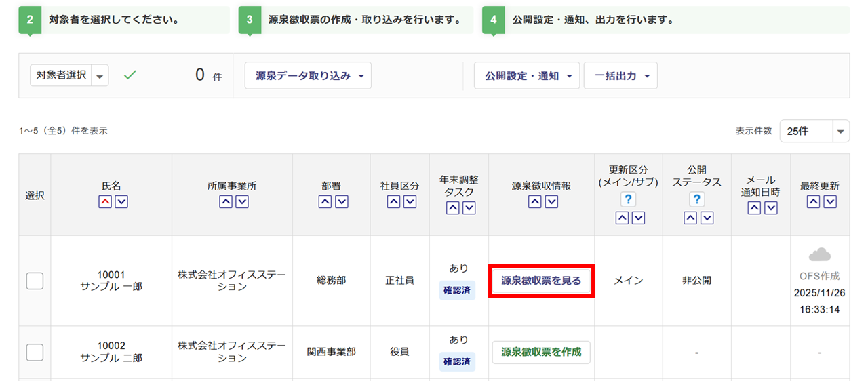
Task: Click 源泉徴収票を作成 for サンプル 二郎
Action: 541,352
